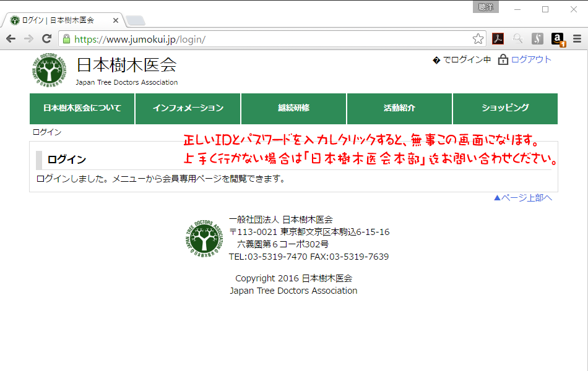588x371 pixels.
Task: Open the 継続研修 menu
Action: [293, 108]
